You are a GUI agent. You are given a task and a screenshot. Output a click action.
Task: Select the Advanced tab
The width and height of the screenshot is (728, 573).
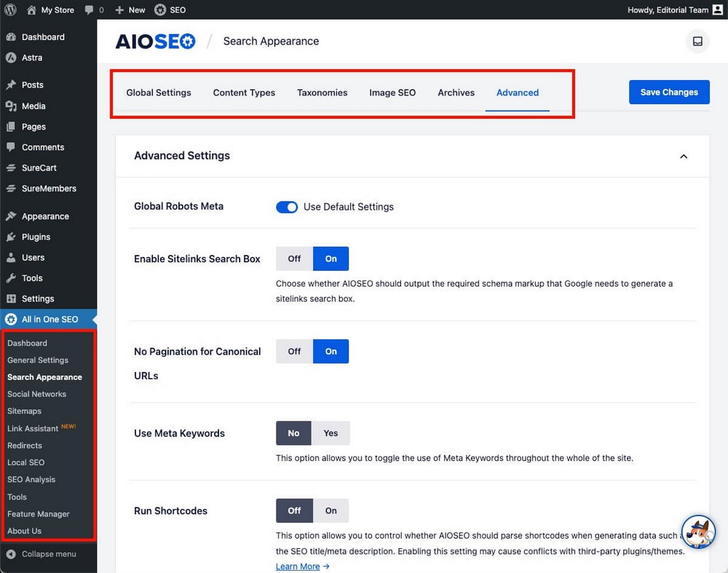(x=518, y=92)
